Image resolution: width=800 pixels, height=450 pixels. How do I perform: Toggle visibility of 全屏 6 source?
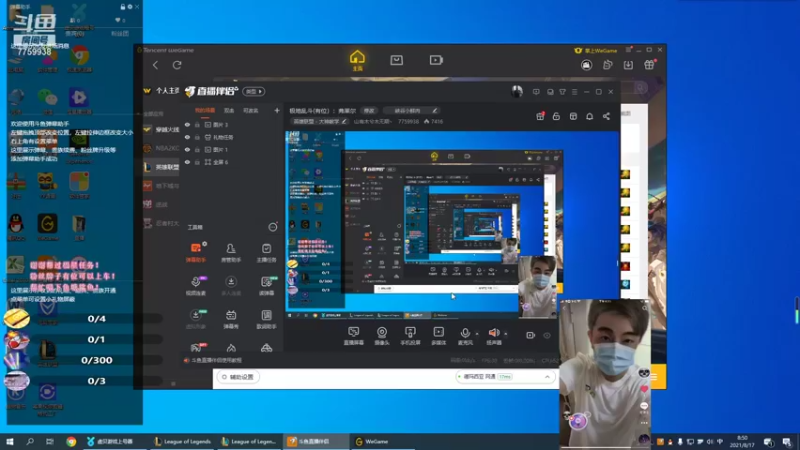coord(187,162)
